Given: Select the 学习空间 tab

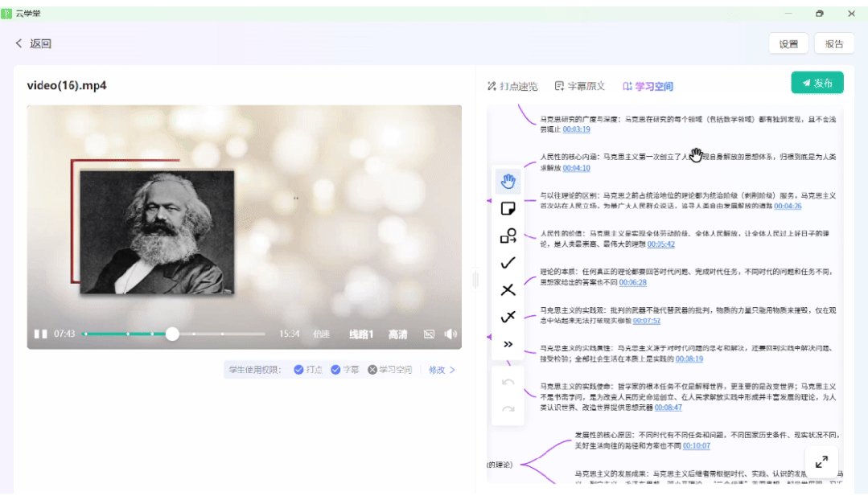Looking at the screenshot, I should click(x=648, y=86).
